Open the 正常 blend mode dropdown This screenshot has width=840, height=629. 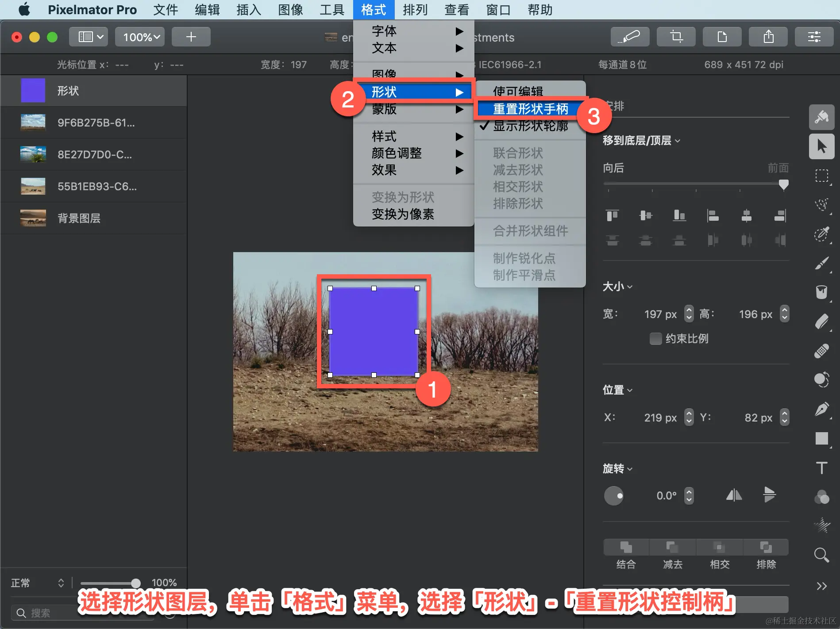tap(38, 583)
